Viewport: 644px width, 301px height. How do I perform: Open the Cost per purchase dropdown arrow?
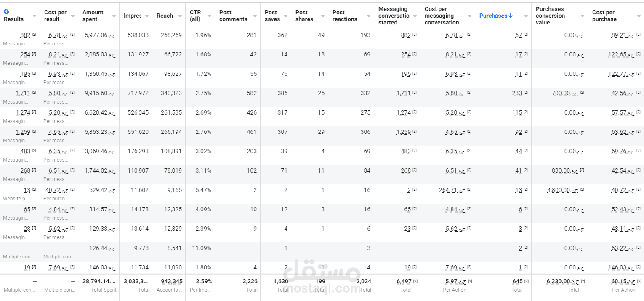(638, 16)
